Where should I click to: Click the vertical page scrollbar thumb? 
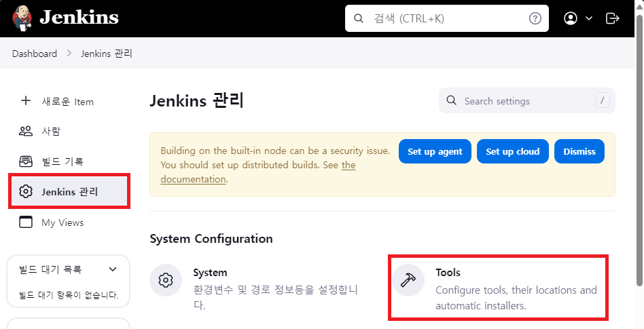pos(639,150)
